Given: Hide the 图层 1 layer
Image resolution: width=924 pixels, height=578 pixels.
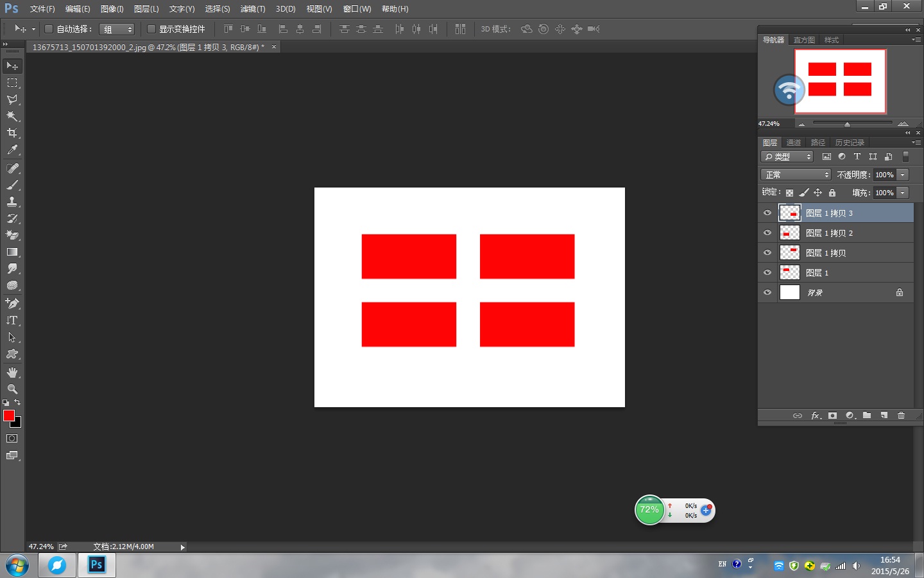Looking at the screenshot, I should coord(767,273).
